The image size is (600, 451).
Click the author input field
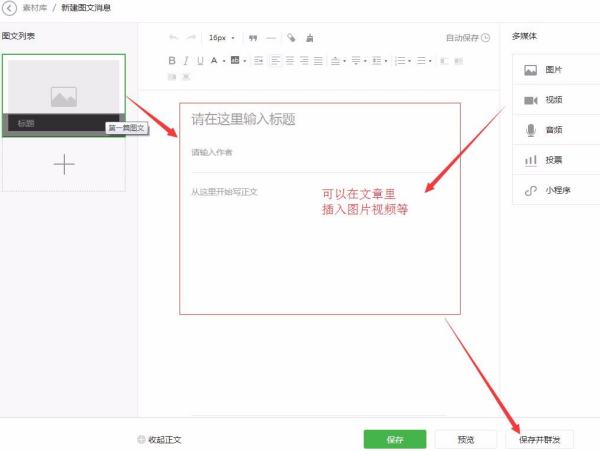tap(320, 152)
